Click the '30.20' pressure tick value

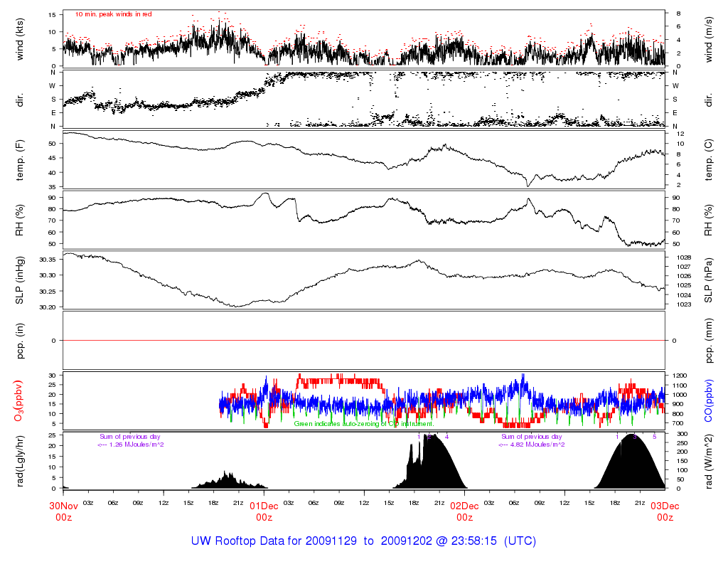coord(48,307)
